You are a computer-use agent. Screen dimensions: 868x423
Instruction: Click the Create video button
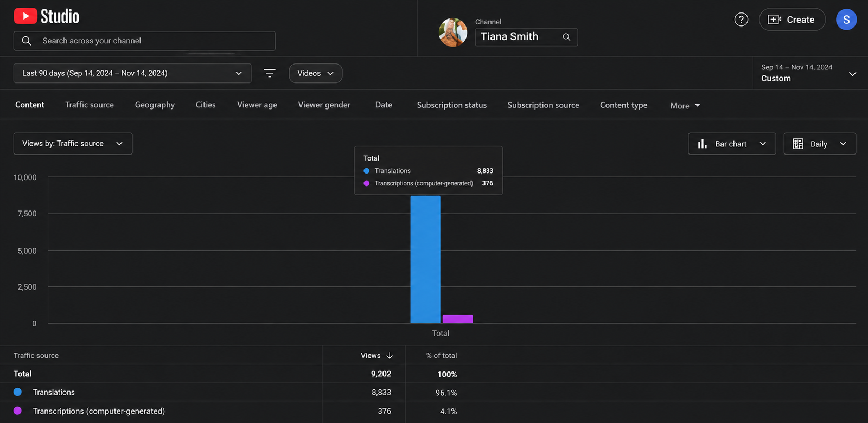[x=792, y=20]
